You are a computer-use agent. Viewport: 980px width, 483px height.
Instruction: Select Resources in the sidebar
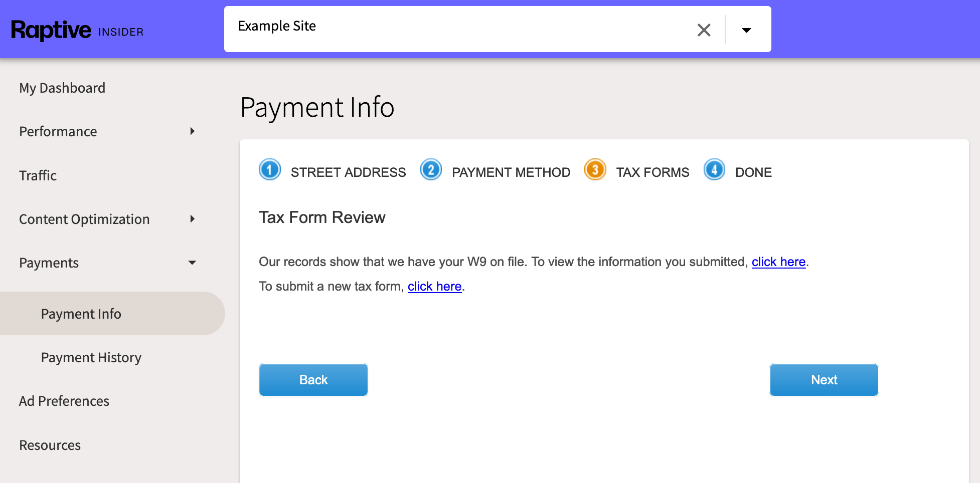tap(50, 445)
